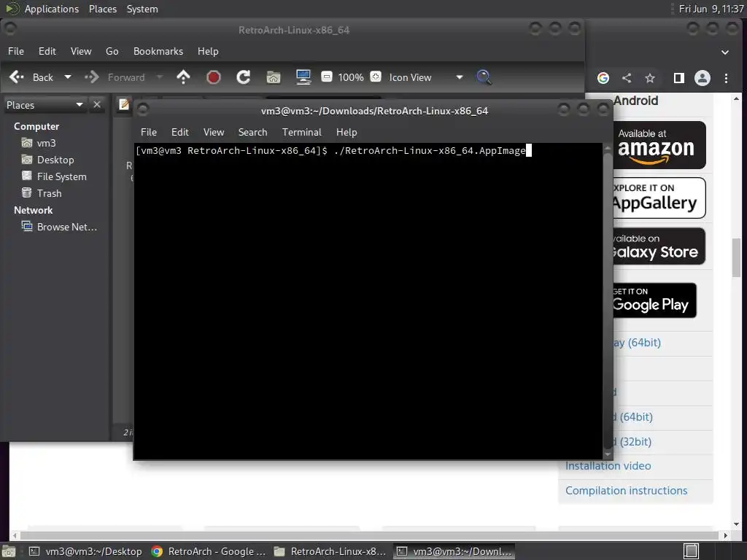Image resolution: width=747 pixels, height=560 pixels.
Task: Select Browse Network in Places sidebar
Action: click(x=59, y=227)
